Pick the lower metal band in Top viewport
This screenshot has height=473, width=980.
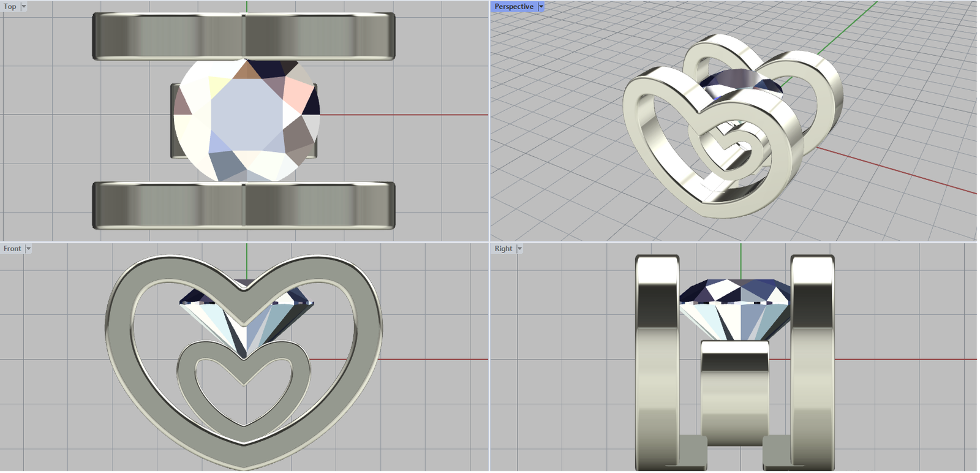tap(244, 205)
